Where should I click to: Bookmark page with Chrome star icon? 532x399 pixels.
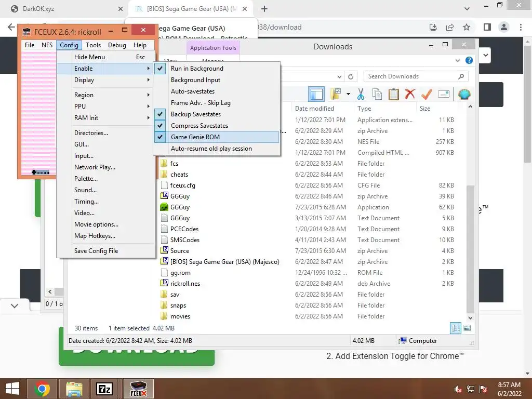pyautogui.click(x=467, y=27)
